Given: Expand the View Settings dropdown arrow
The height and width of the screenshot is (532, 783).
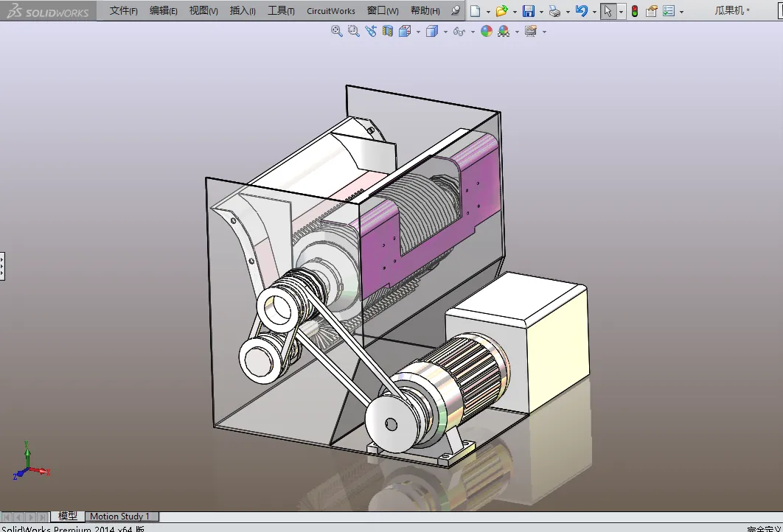Looking at the screenshot, I should click(x=544, y=32).
